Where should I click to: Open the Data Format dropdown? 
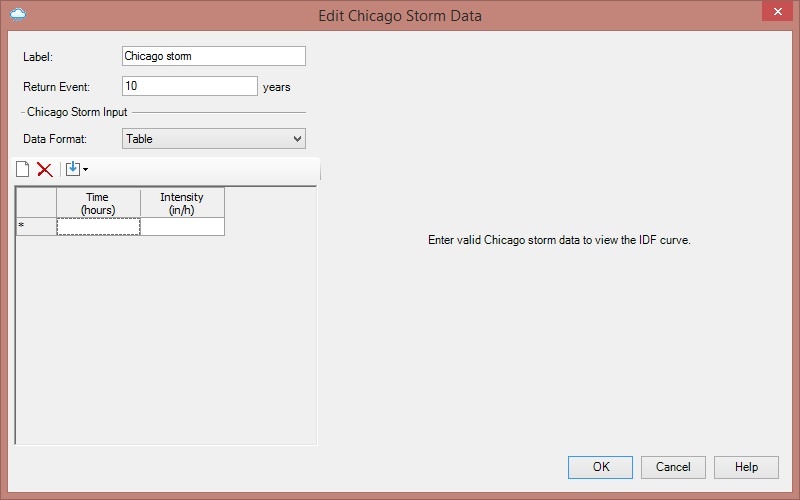[x=214, y=139]
